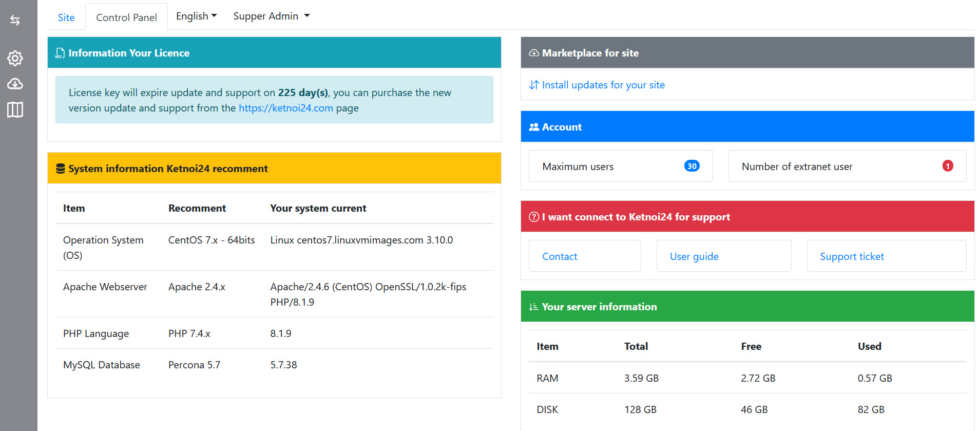The width and height of the screenshot is (980, 431).
Task: Click Your system current column header
Action: coord(318,208)
